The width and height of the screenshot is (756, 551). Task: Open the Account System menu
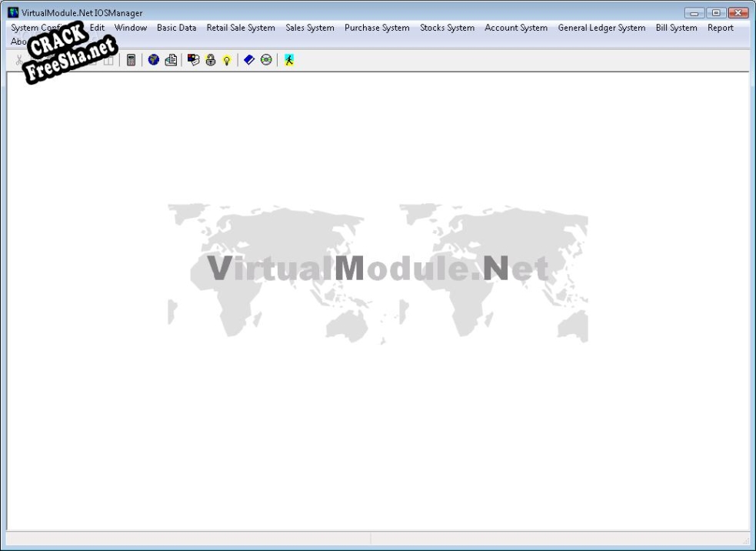click(x=516, y=28)
